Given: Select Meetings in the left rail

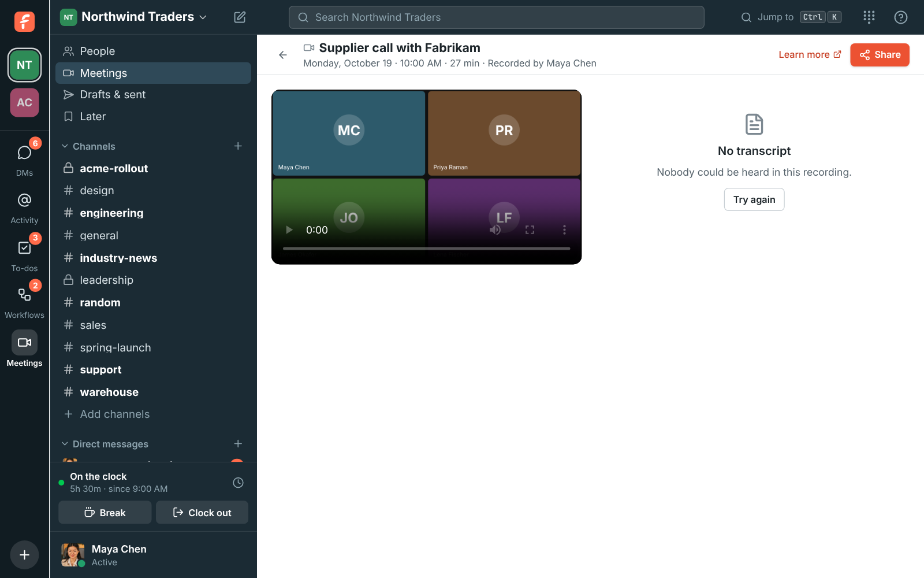Looking at the screenshot, I should (24, 349).
